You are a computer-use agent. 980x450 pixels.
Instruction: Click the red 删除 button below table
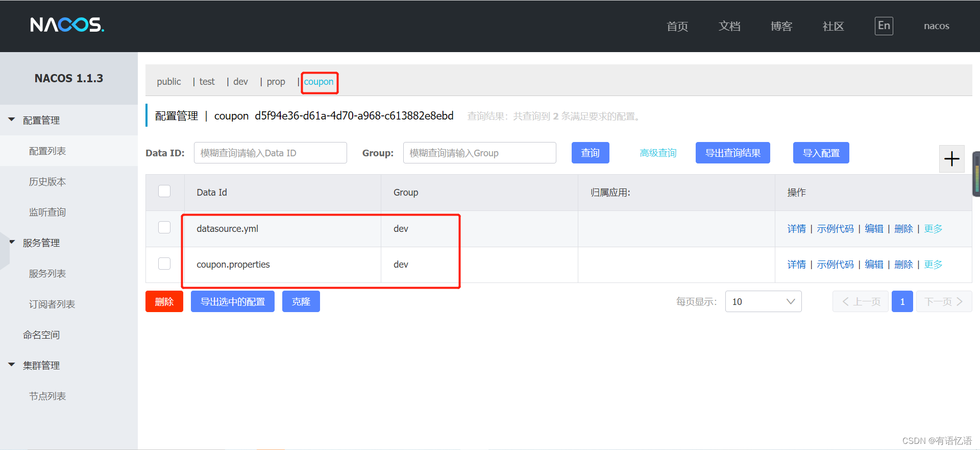click(x=164, y=301)
